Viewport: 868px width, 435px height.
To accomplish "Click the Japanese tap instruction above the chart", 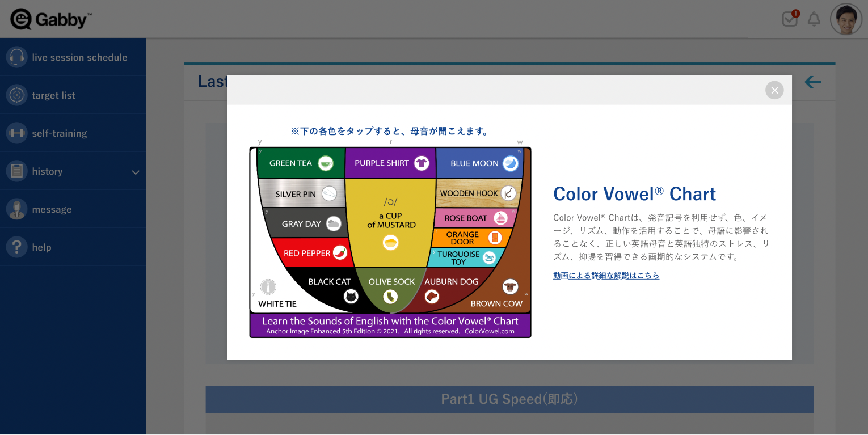I will 390,131.
